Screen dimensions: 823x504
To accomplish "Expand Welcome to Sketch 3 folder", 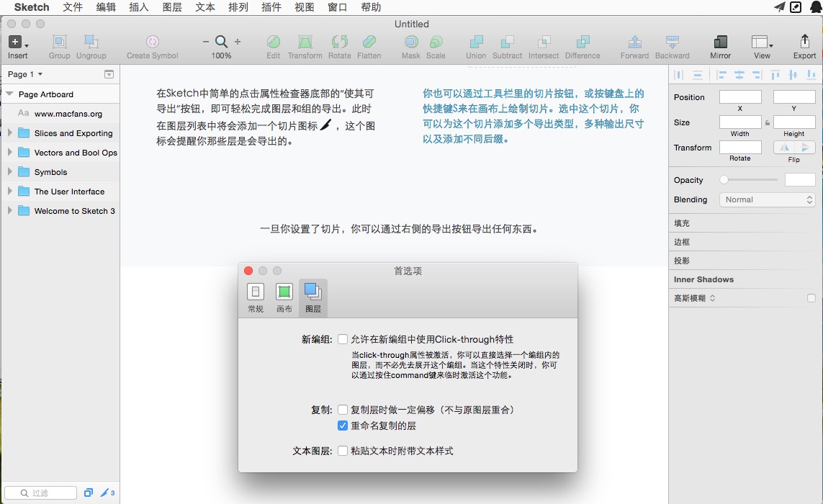I will tap(9, 210).
